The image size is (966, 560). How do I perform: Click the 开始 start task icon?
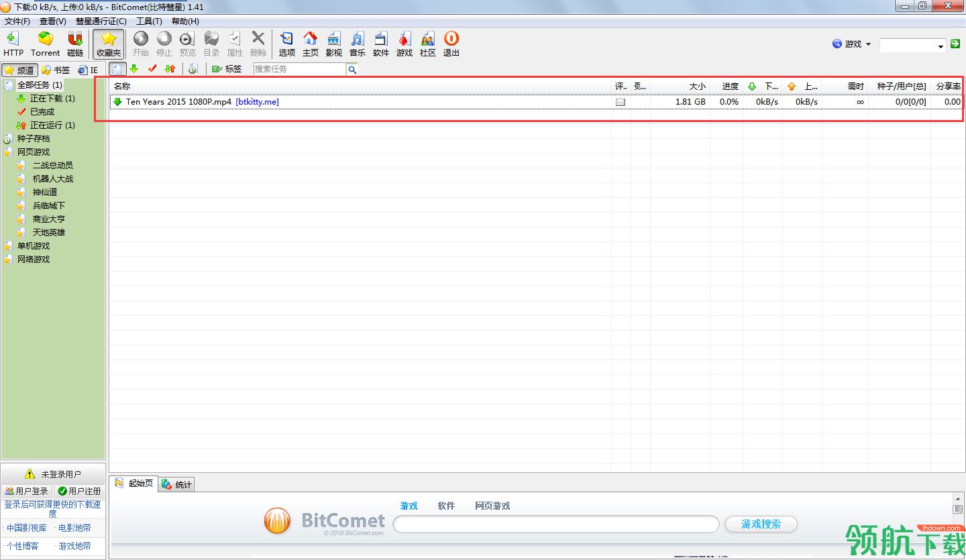tap(141, 44)
